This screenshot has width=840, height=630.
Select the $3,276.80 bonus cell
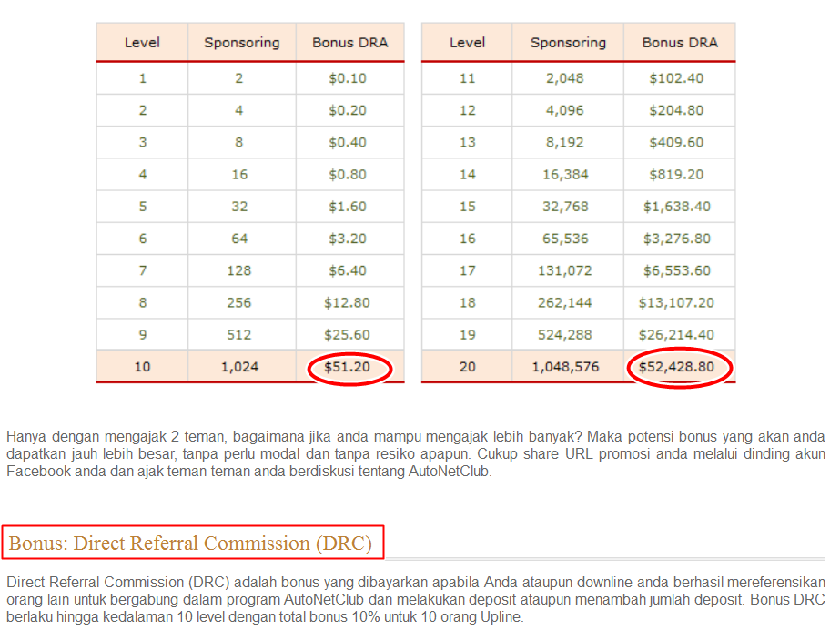click(677, 239)
